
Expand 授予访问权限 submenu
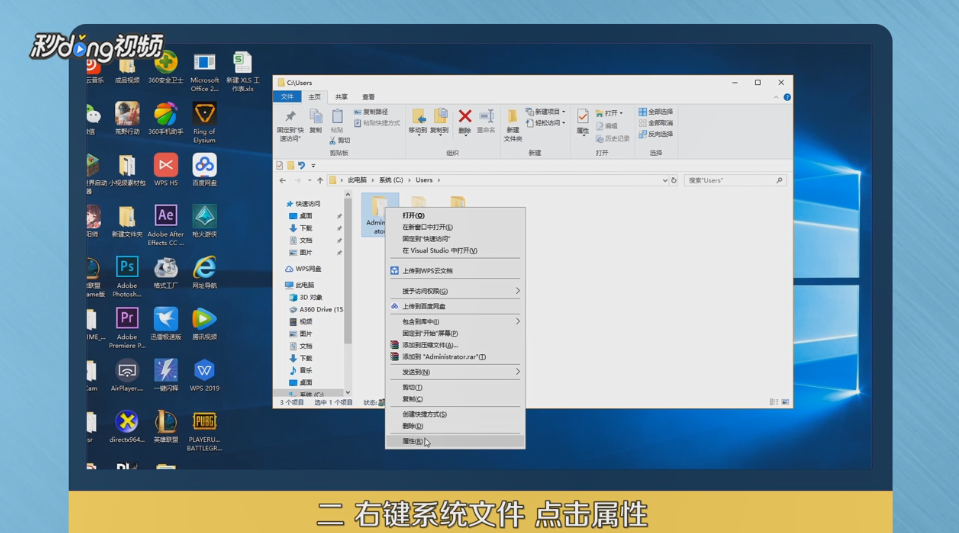tap(454, 291)
